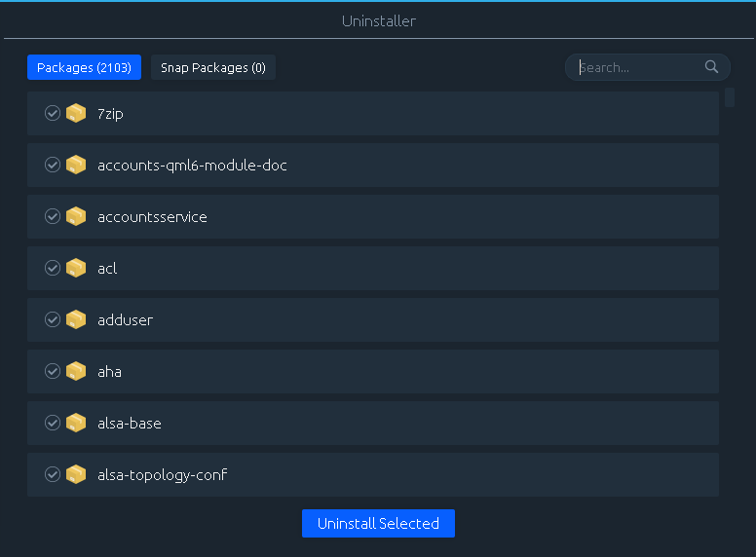Click the aha package box icon
756x557 pixels.
(76, 371)
